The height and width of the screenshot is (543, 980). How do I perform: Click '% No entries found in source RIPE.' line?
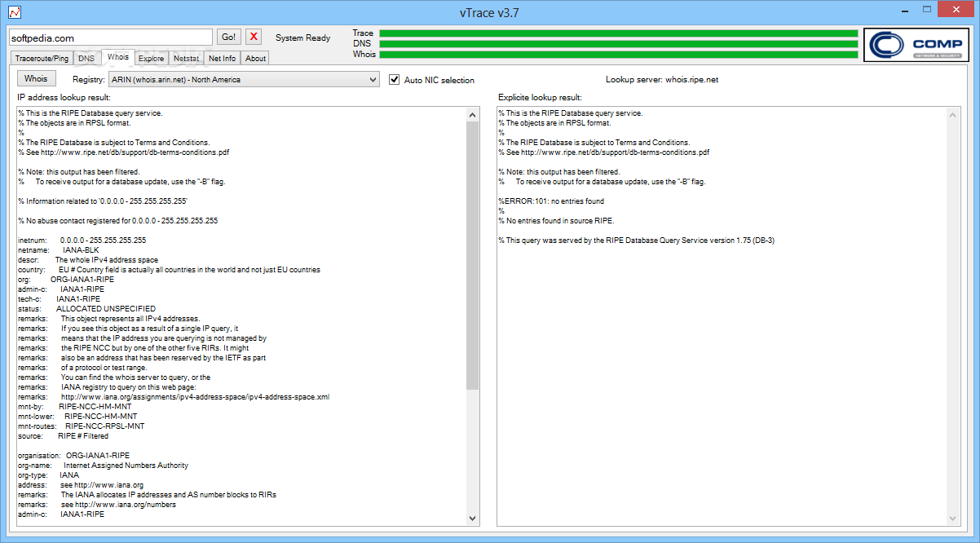[556, 220]
